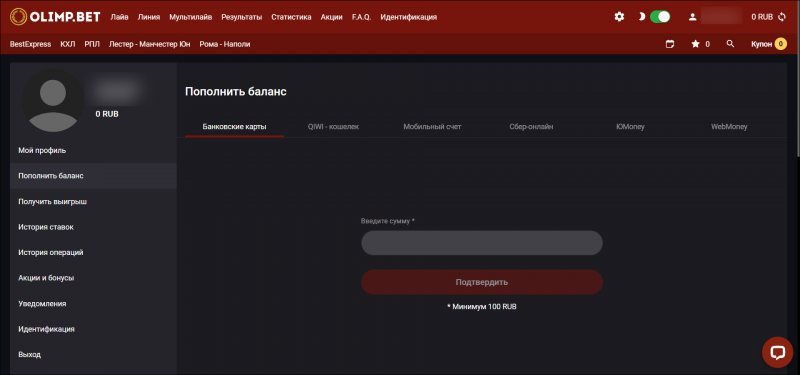Select Пополнить баланс in sidebar
The height and width of the screenshot is (375, 800).
93,176
